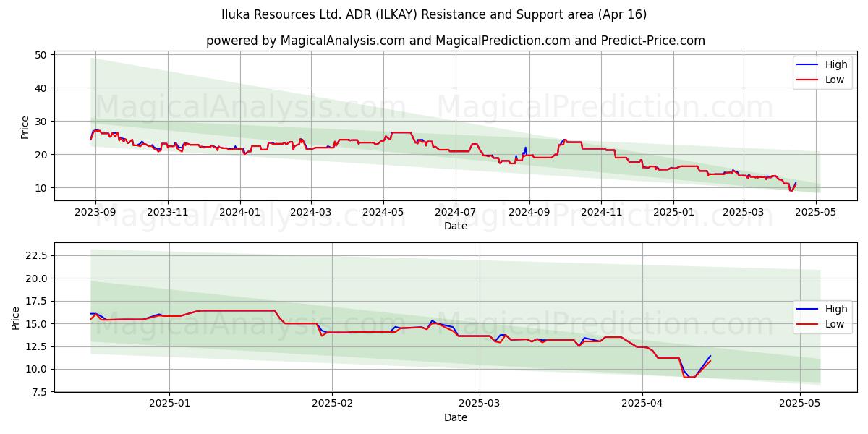Click the 'Date' x-axis label under the upper chart
Screen dimensions: 868x434
coord(456,226)
